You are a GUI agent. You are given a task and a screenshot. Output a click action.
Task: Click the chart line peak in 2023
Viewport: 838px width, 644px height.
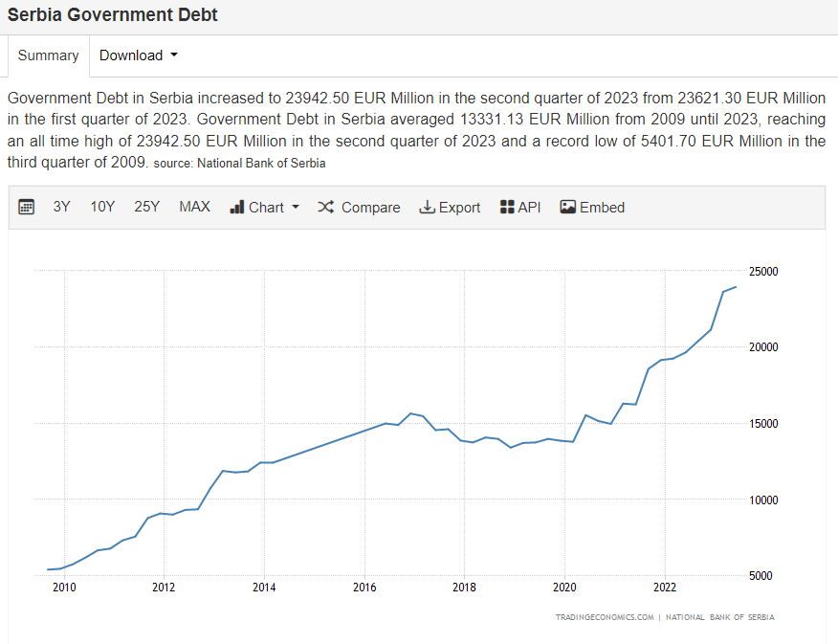(735, 287)
